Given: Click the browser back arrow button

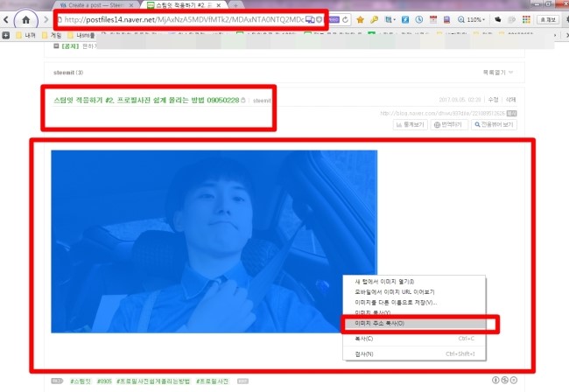Looking at the screenshot, I should coord(7,19).
